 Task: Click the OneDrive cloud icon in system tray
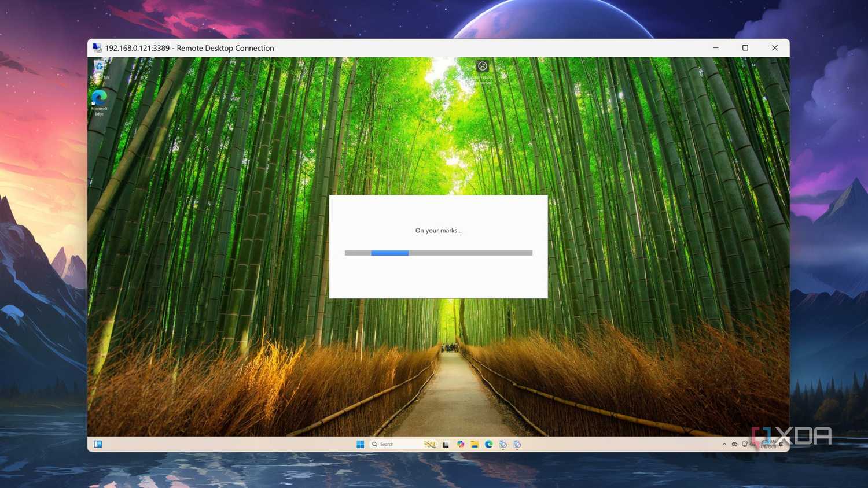[x=734, y=444]
